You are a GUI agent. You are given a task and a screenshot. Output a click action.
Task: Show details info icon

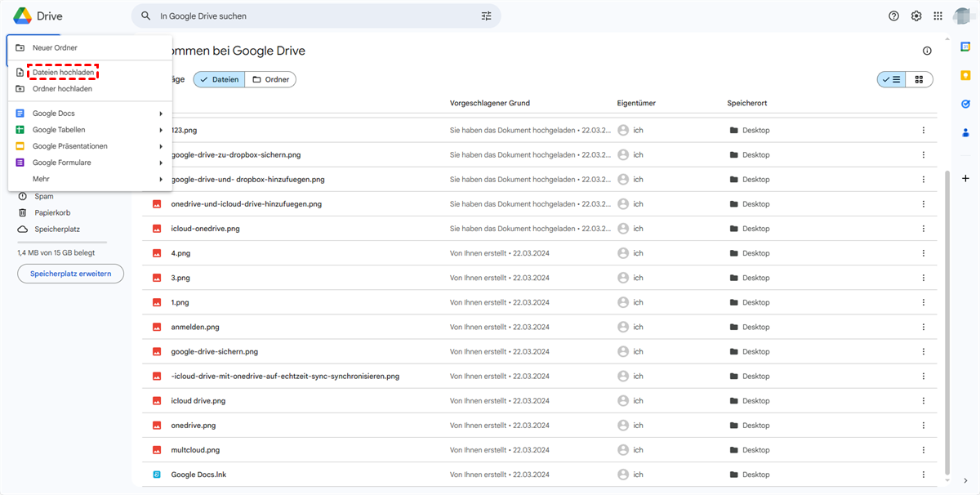pos(927,51)
